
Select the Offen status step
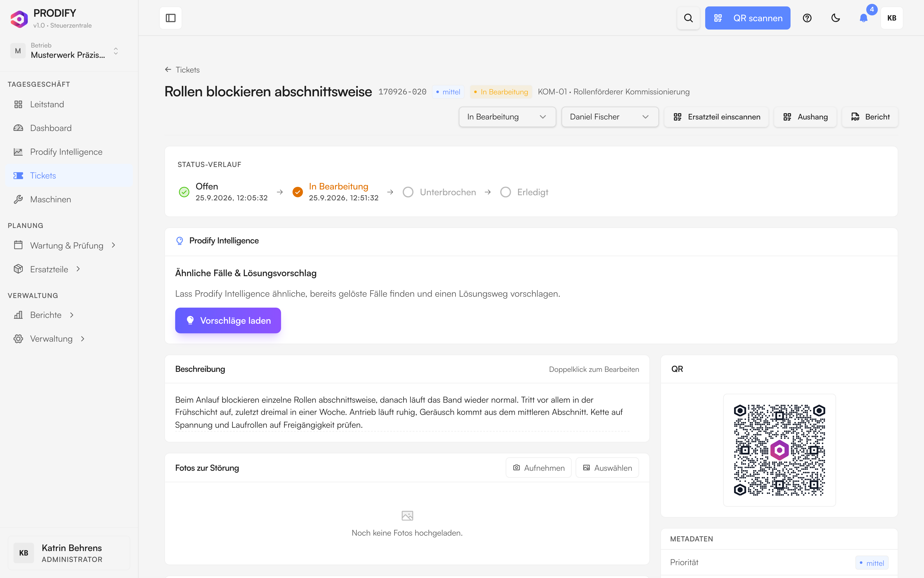coord(223,192)
